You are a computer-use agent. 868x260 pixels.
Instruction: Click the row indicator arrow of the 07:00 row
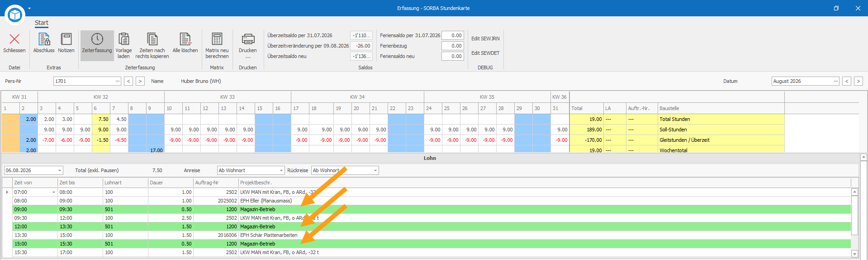point(7,192)
